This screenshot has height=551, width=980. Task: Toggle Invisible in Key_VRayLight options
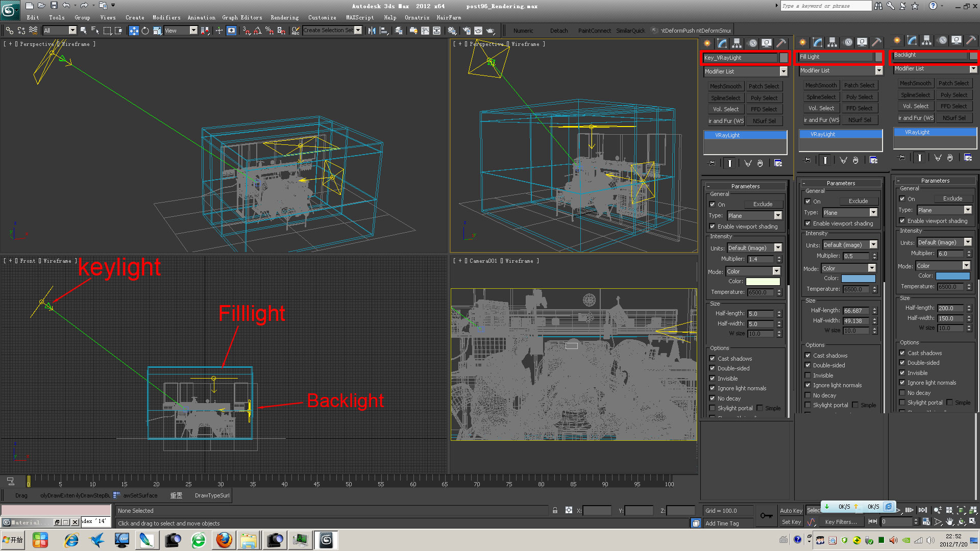(712, 379)
